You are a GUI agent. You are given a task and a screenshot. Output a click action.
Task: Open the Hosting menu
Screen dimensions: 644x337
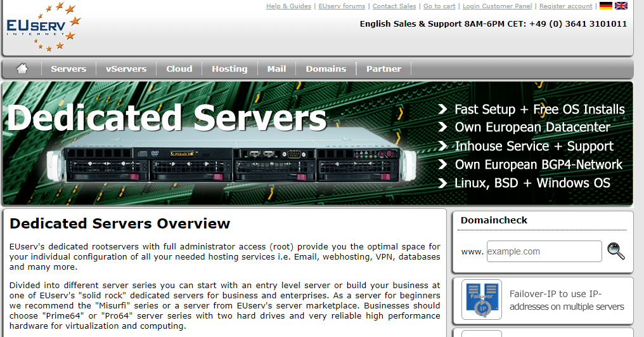point(229,69)
